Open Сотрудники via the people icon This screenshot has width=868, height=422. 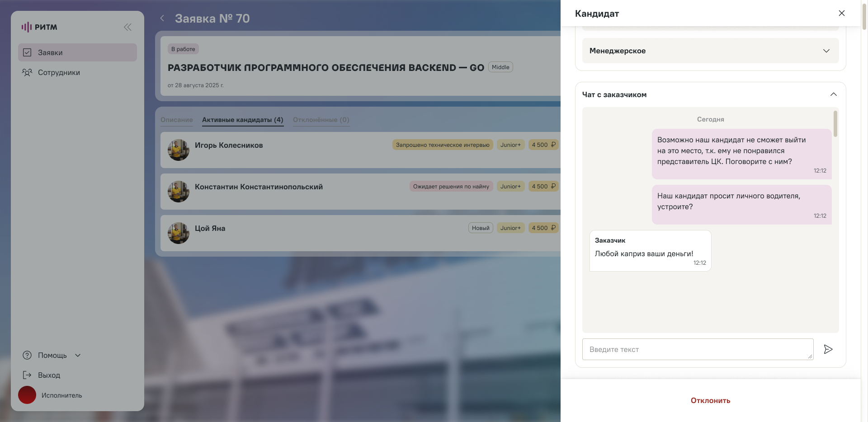coord(27,72)
